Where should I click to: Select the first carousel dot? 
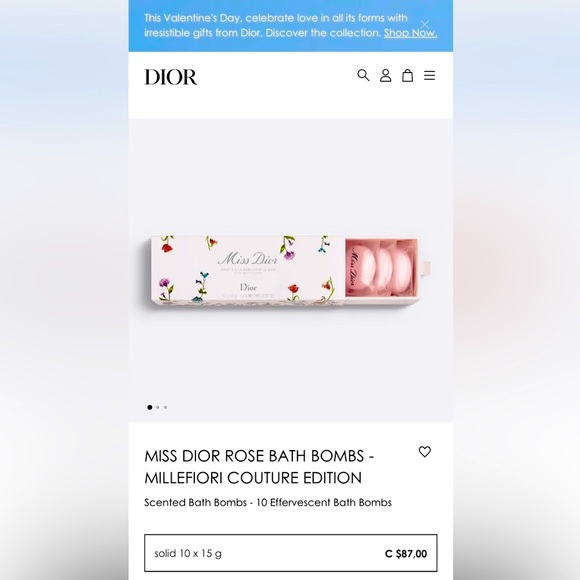(x=149, y=407)
